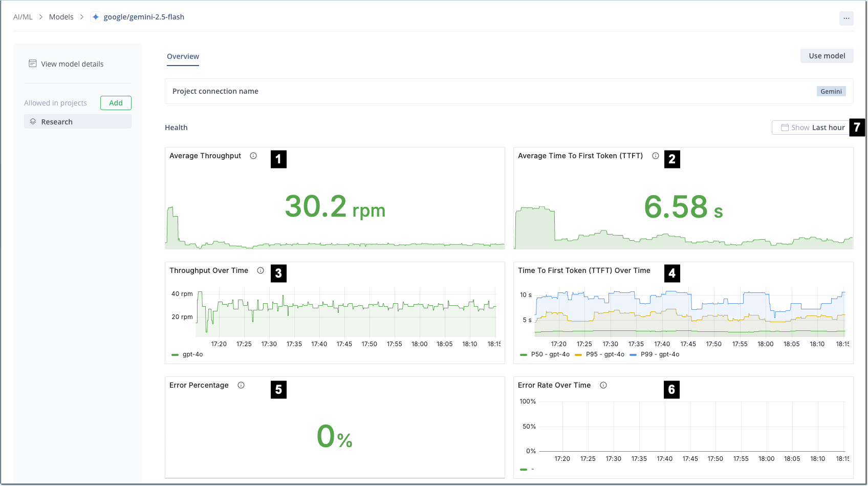Open the kebab menu at top right
The image size is (868, 486).
[847, 18]
